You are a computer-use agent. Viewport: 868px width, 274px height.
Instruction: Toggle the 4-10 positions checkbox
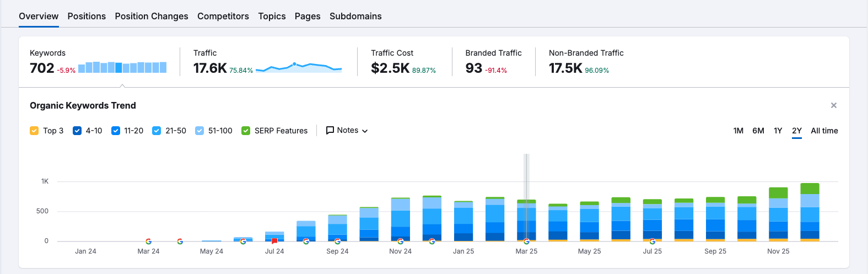[x=77, y=131]
